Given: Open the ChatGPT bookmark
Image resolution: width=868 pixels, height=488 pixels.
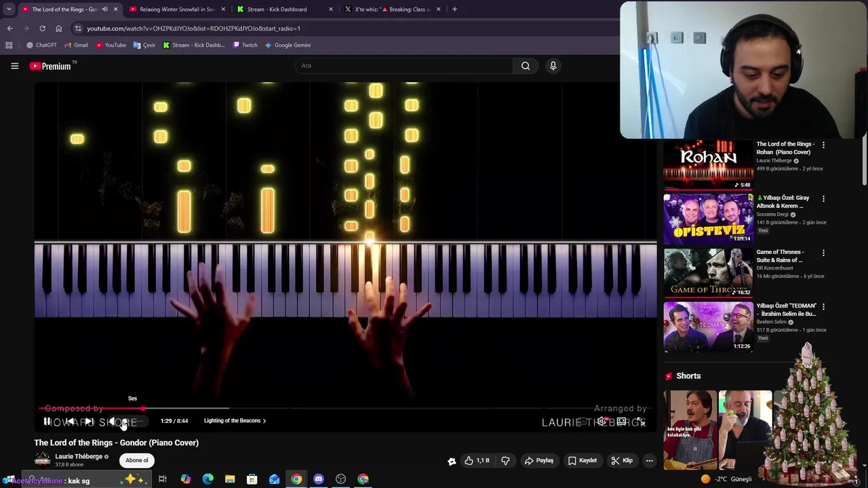Looking at the screenshot, I should pos(41,45).
